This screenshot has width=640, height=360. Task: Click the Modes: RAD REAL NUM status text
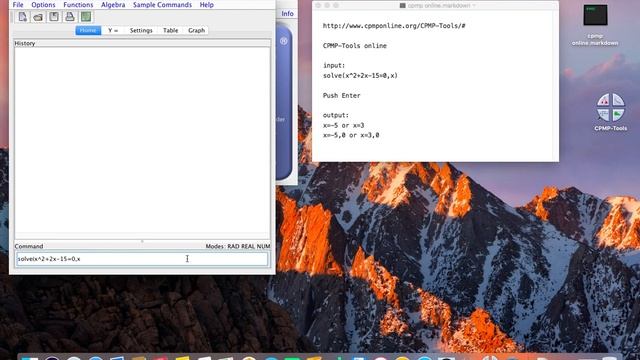click(238, 246)
